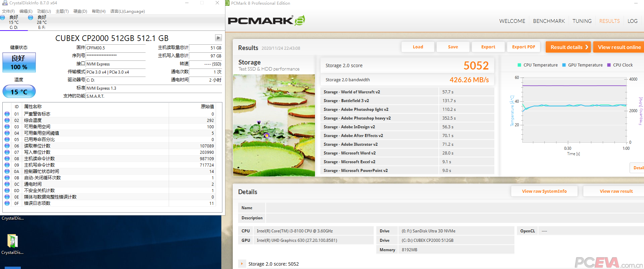This screenshot has height=269, width=644.
Task: Click the Export PDF button
Action: click(524, 47)
